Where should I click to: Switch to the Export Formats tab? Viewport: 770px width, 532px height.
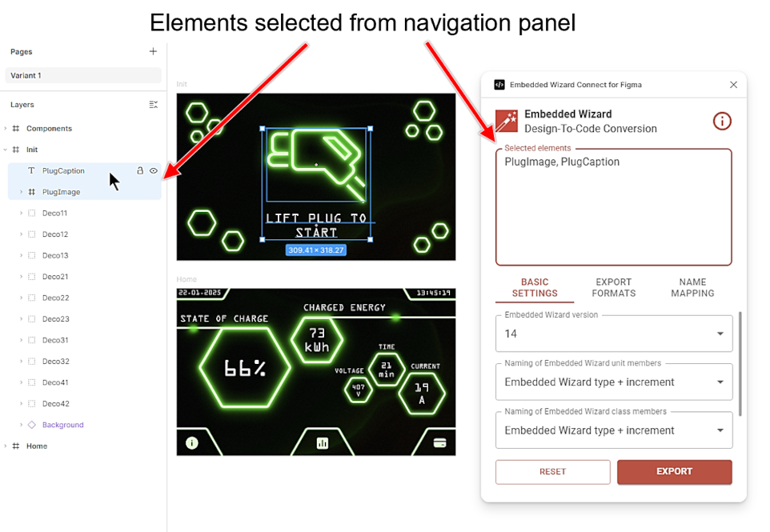614,288
